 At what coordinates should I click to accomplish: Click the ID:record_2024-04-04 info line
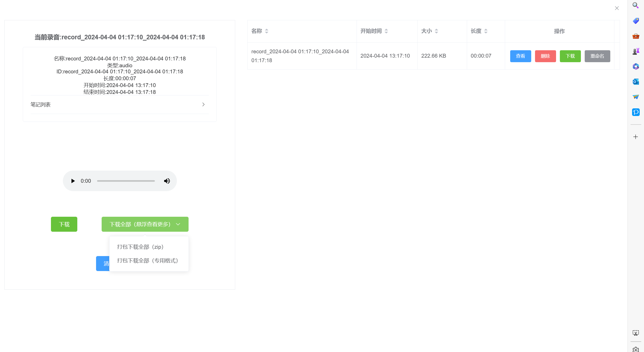coord(120,72)
